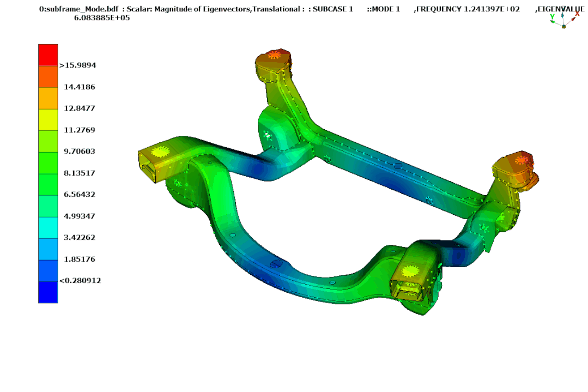Pick legend band between 9.70603 and 8.13517

48,163
